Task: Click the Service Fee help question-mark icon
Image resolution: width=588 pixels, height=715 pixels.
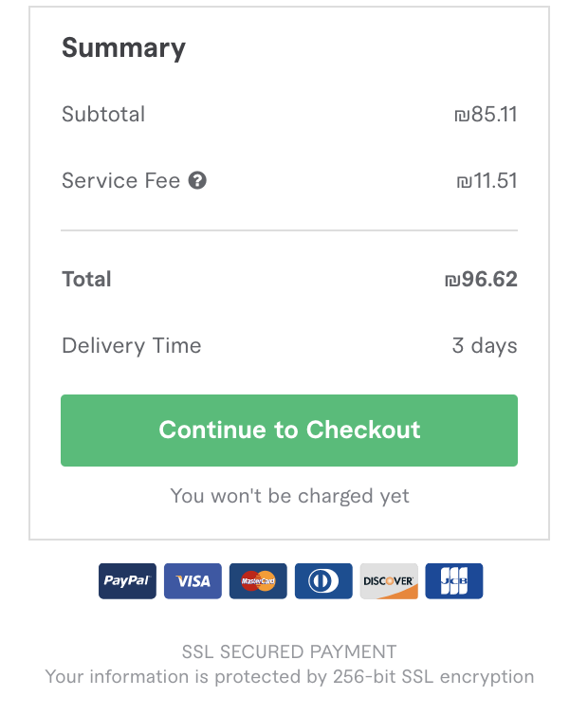Action: coord(197,180)
